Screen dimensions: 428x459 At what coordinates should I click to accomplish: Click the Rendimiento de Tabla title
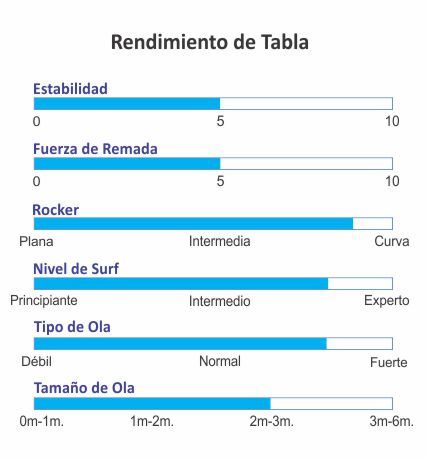point(210,42)
